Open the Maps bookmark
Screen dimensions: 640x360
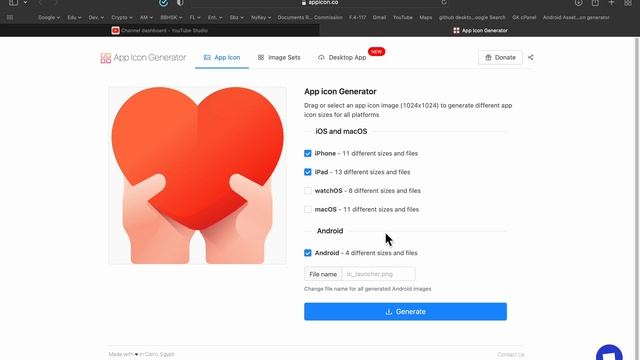(426, 18)
